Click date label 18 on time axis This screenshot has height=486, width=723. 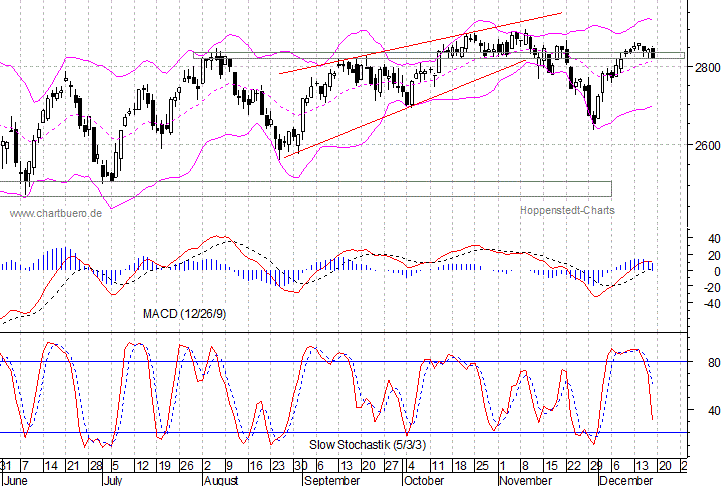(460, 466)
